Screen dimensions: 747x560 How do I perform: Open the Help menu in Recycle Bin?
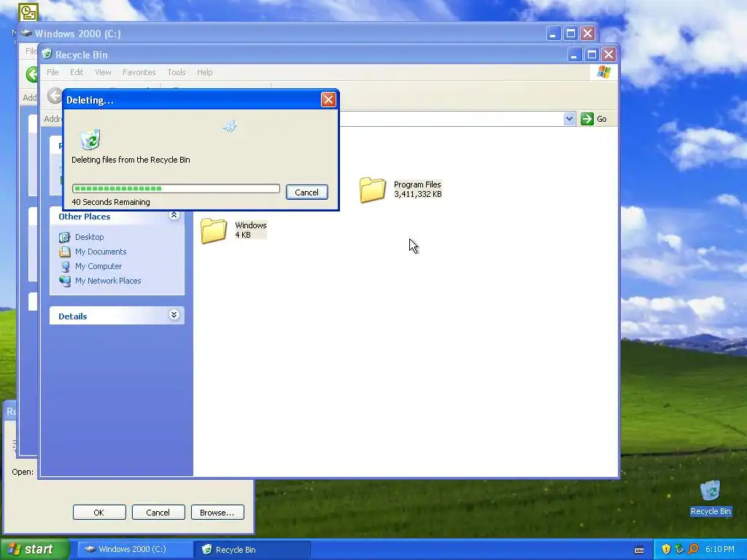(x=205, y=72)
